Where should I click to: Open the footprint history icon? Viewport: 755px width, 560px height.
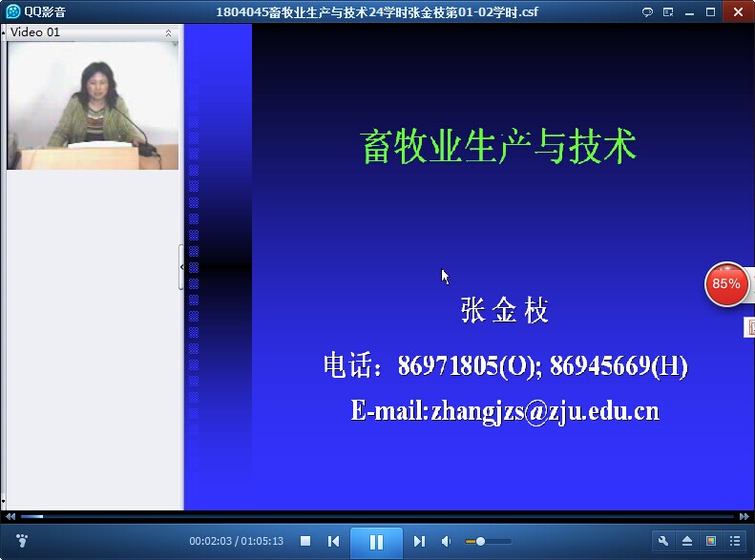[x=22, y=541]
